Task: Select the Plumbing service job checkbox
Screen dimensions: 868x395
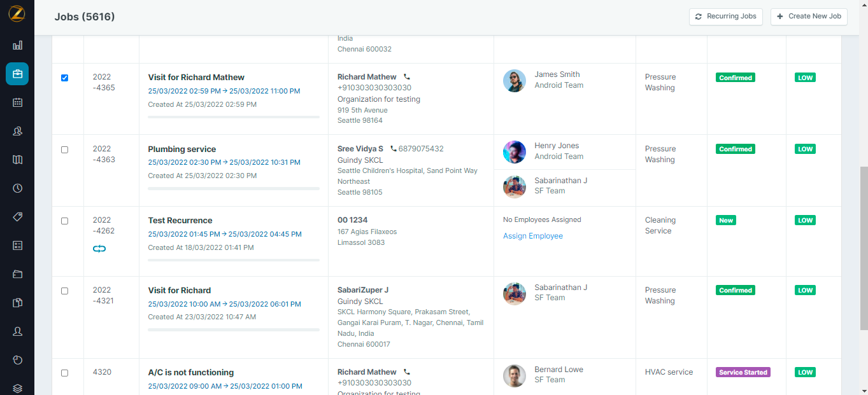Action: 64,150
